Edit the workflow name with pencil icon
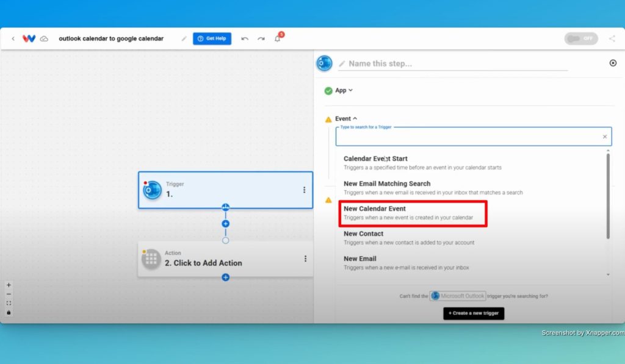This screenshot has height=364, width=625. tap(184, 38)
